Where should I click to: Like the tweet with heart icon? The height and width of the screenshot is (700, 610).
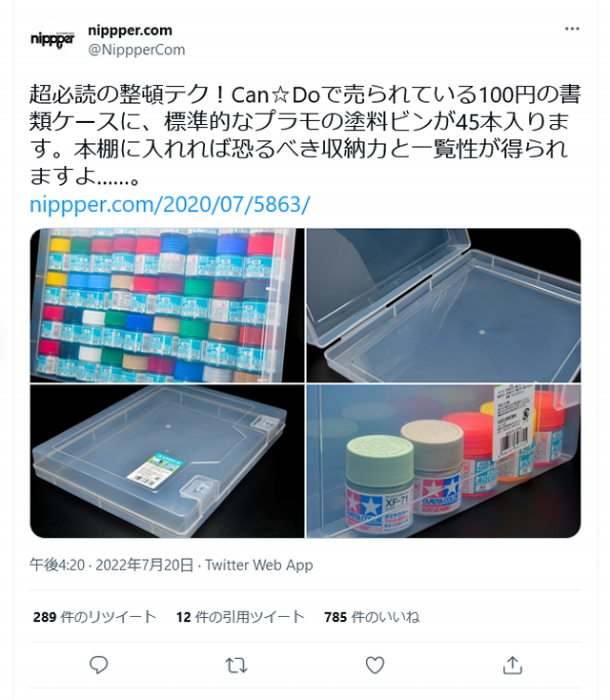point(375,665)
